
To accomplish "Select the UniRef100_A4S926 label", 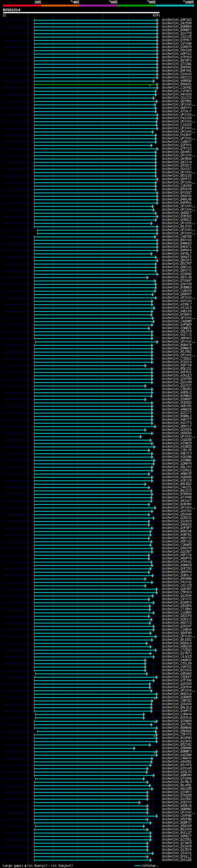I will (176, 94).
